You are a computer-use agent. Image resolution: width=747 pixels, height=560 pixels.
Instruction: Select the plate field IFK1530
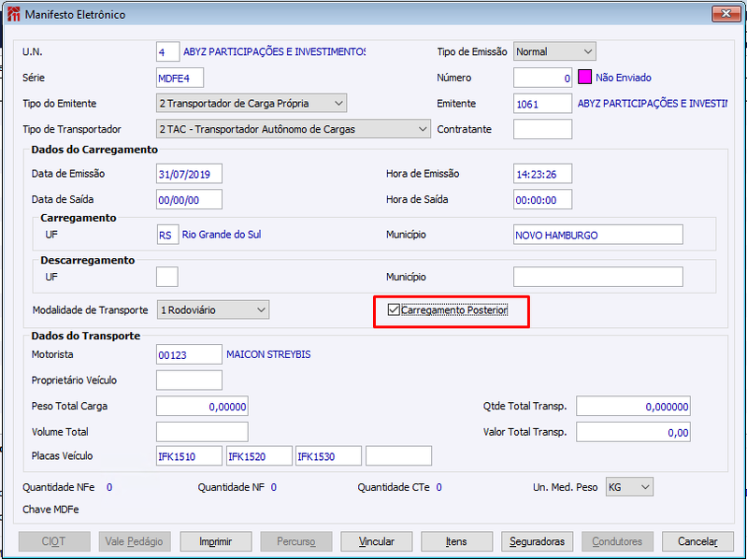pos(329,456)
